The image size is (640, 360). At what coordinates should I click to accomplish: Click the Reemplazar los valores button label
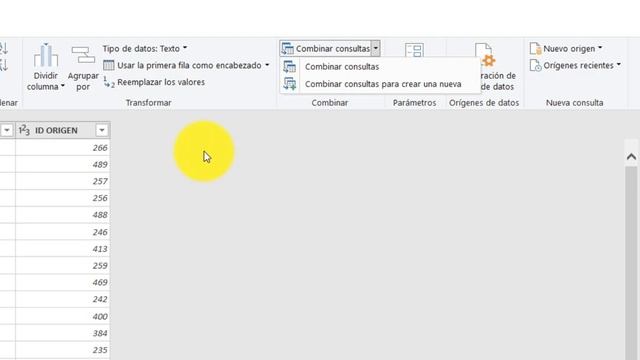click(161, 82)
